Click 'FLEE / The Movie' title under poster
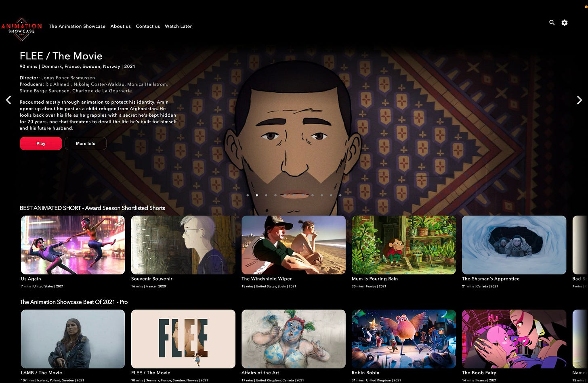 click(151, 373)
